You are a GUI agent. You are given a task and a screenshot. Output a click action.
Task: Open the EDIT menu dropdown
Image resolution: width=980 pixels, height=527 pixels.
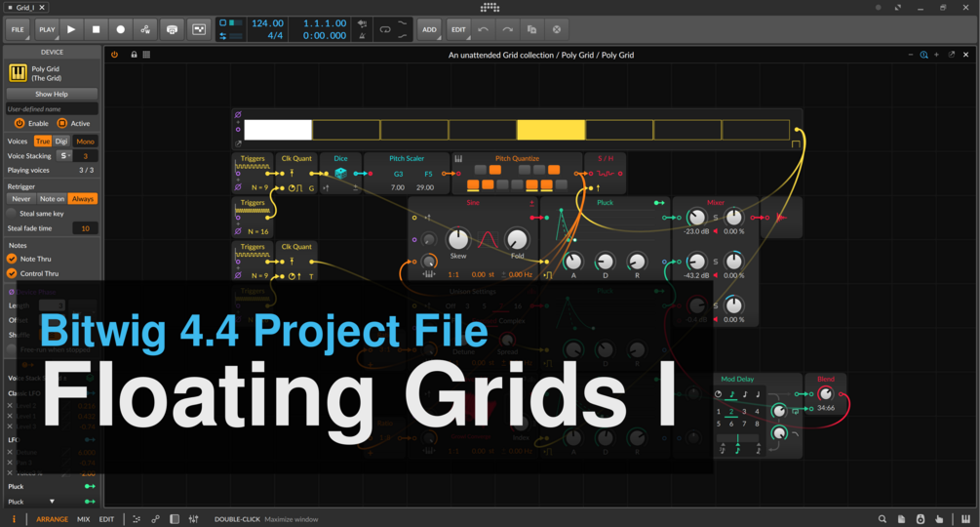458,29
